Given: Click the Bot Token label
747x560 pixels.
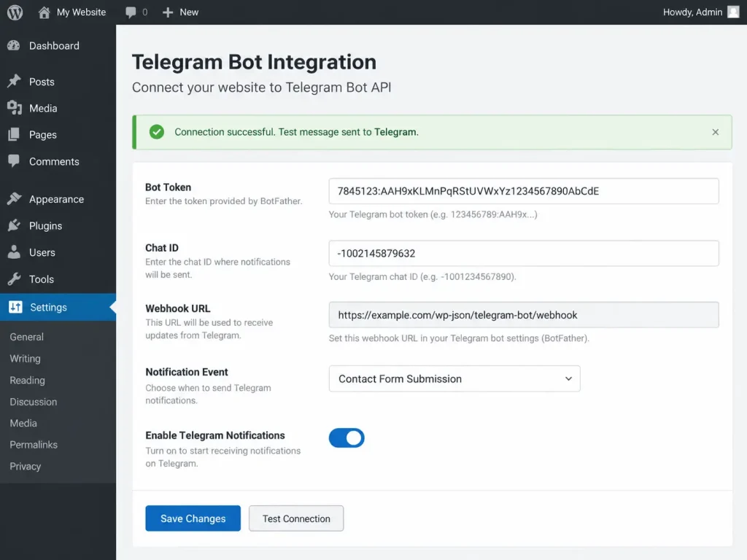Looking at the screenshot, I should [169, 187].
